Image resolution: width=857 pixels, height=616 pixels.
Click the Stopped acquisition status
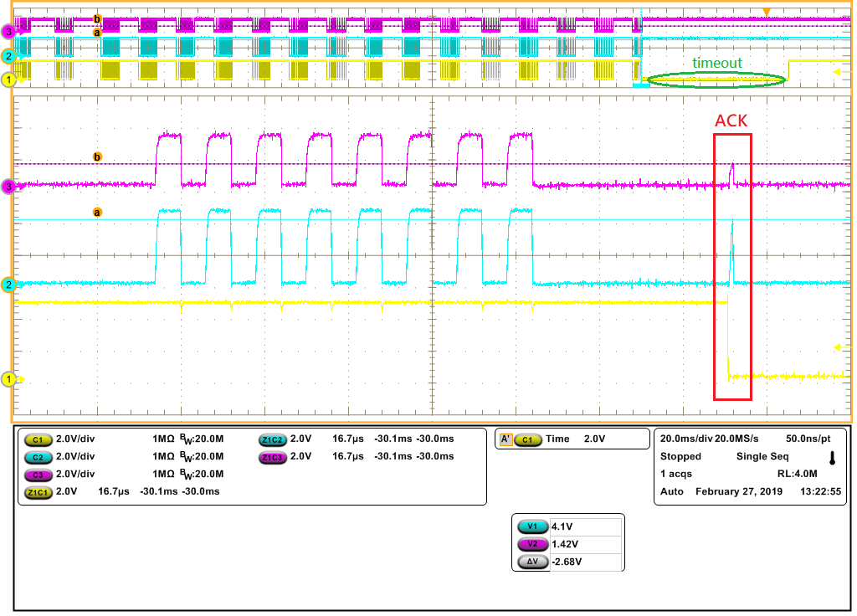click(x=680, y=456)
